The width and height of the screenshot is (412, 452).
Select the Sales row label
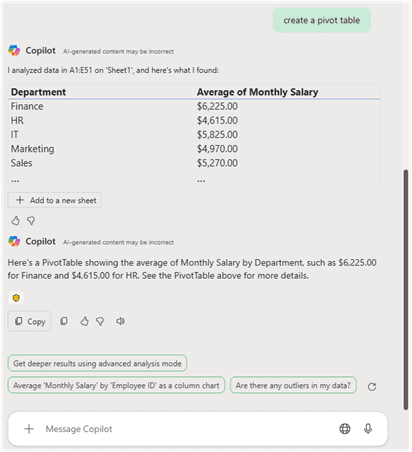(22, 163)
